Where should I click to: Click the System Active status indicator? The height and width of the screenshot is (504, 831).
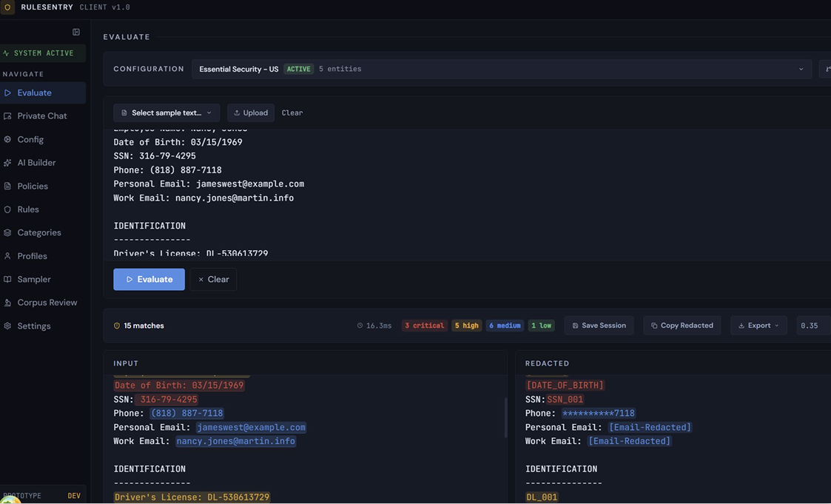[43, 53]
